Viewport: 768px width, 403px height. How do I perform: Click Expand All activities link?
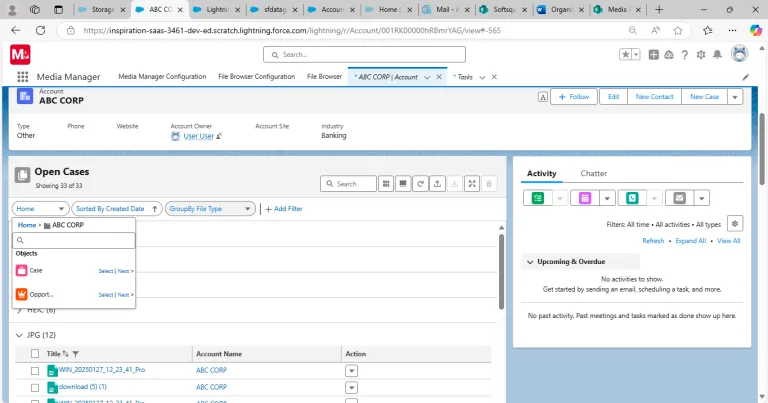click(x=691, y=241)
